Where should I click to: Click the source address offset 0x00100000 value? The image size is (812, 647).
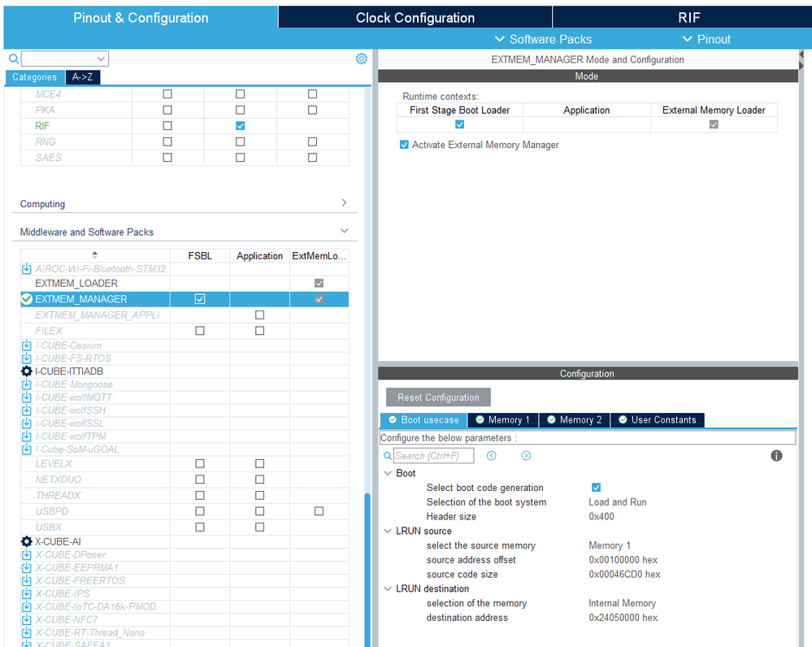coord(623,560)
